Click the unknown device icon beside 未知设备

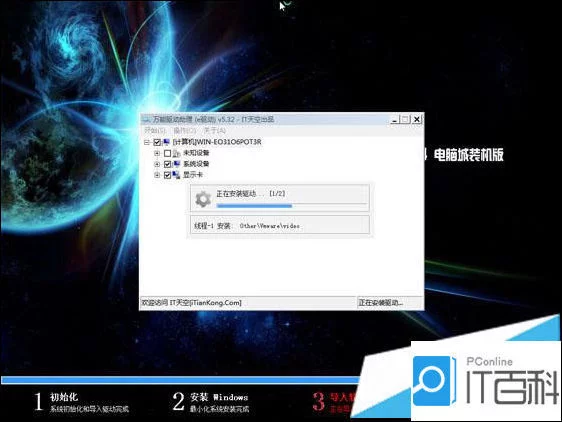point(176,153)
